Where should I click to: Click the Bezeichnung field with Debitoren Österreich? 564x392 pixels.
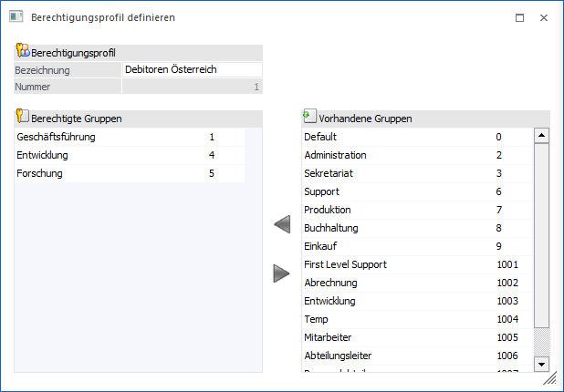coord(192,69)
